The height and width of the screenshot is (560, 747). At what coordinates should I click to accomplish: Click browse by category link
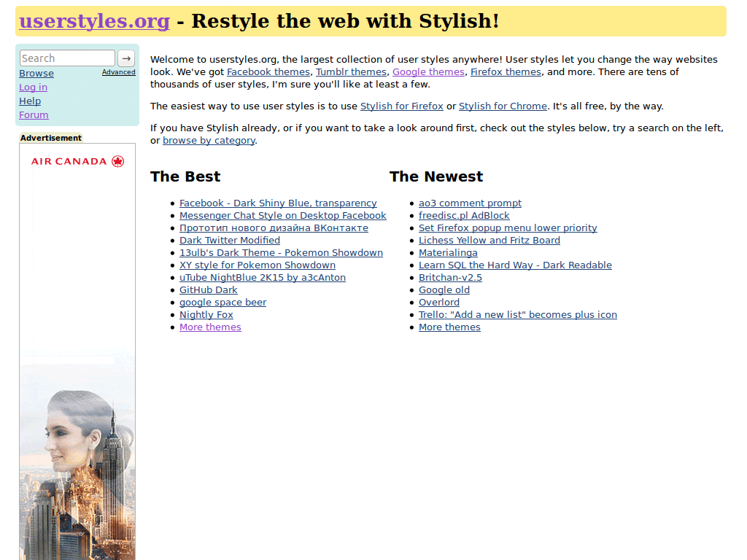coord(209,141)
